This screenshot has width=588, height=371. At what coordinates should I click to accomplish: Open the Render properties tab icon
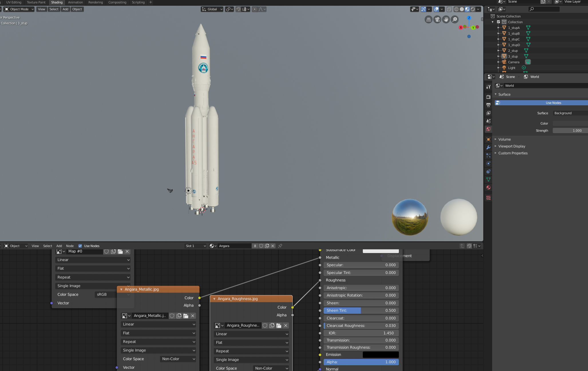click(x=488, y=97)
